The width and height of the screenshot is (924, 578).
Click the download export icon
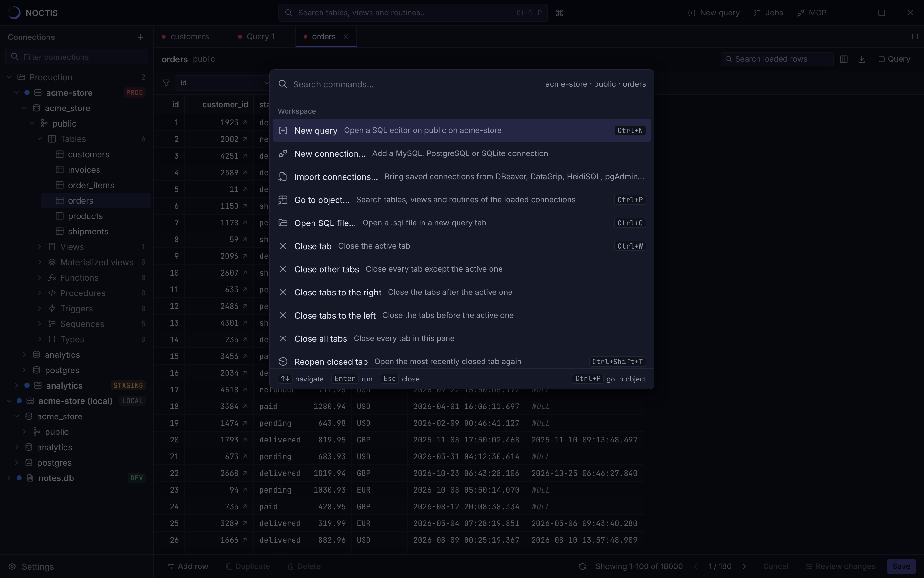(861, 59)
